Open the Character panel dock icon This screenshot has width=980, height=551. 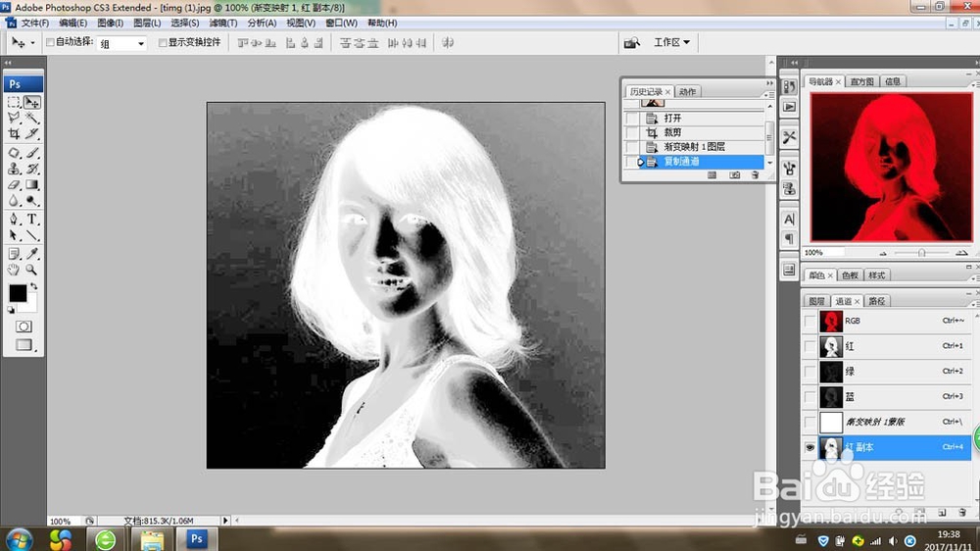pyautogui.click(x=789, y=219)
